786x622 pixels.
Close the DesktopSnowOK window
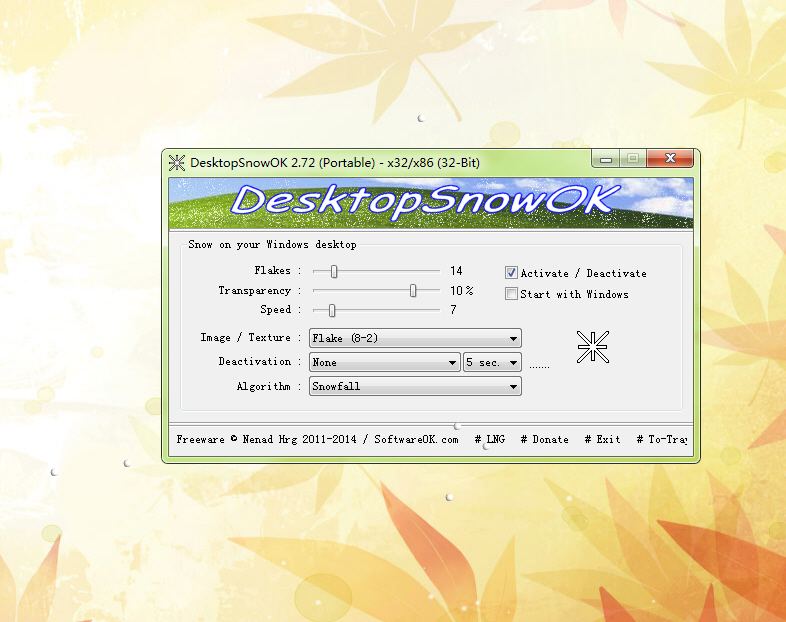pyautogui.click(x=670, y=158)
